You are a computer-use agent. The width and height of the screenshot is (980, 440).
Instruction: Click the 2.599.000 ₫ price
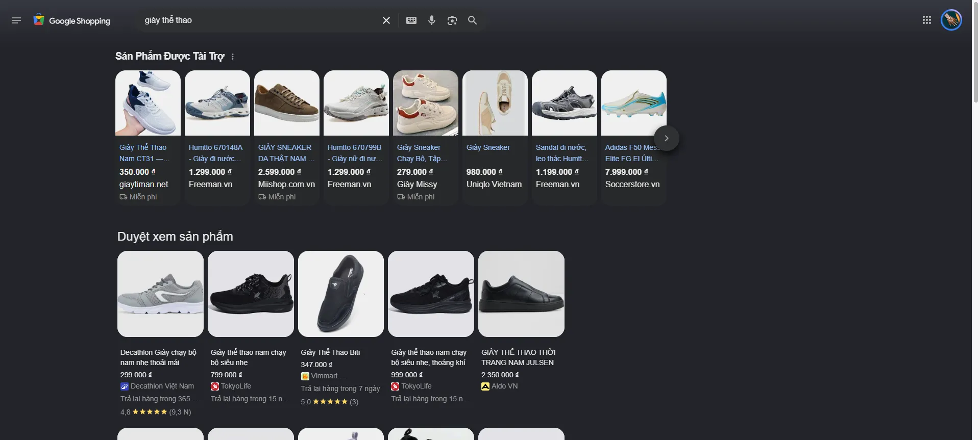(280, 172)
